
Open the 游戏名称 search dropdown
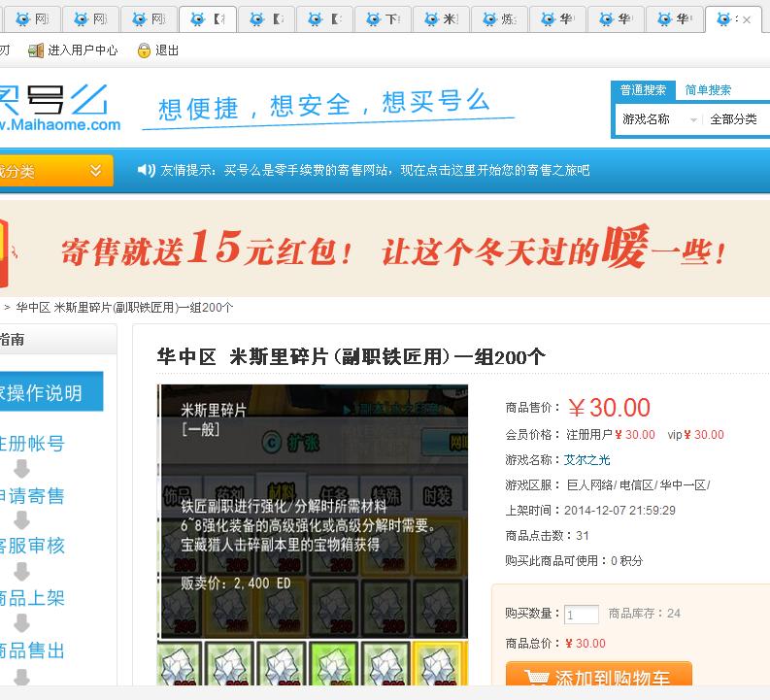[x=658, y=119]
